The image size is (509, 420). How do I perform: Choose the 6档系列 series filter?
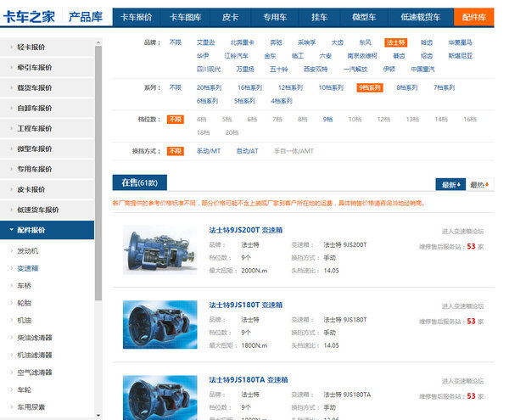207,101
